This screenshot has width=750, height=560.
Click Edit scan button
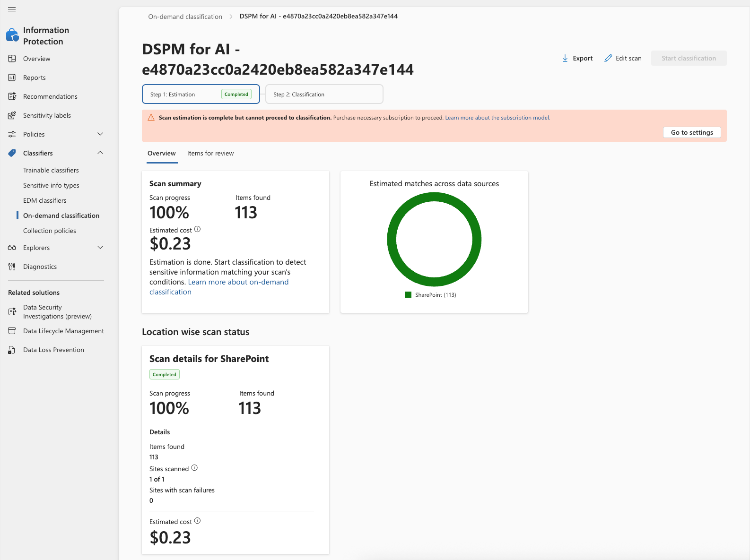point(623,58)
